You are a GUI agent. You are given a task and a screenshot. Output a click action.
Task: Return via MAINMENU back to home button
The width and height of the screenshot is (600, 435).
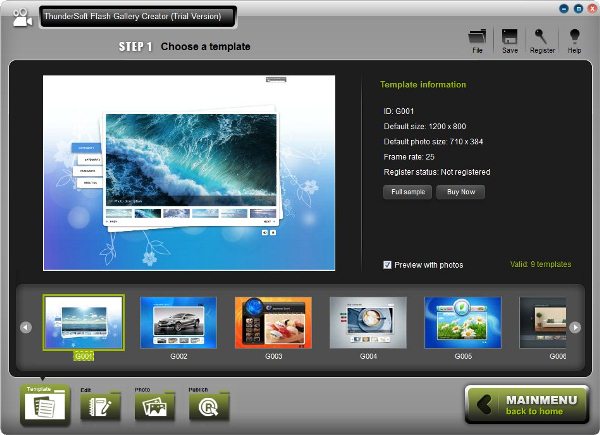(527, 405)
